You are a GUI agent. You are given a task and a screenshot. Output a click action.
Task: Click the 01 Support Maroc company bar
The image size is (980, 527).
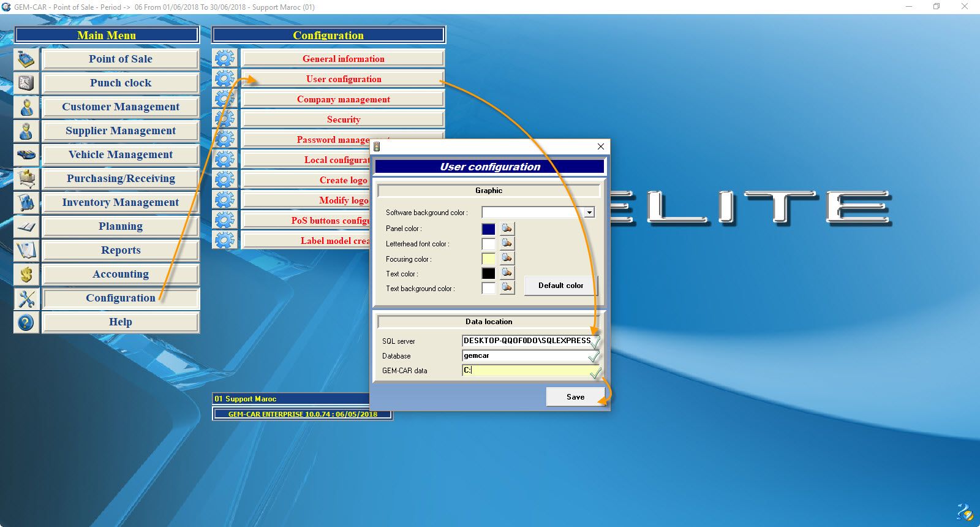[292, 398]
